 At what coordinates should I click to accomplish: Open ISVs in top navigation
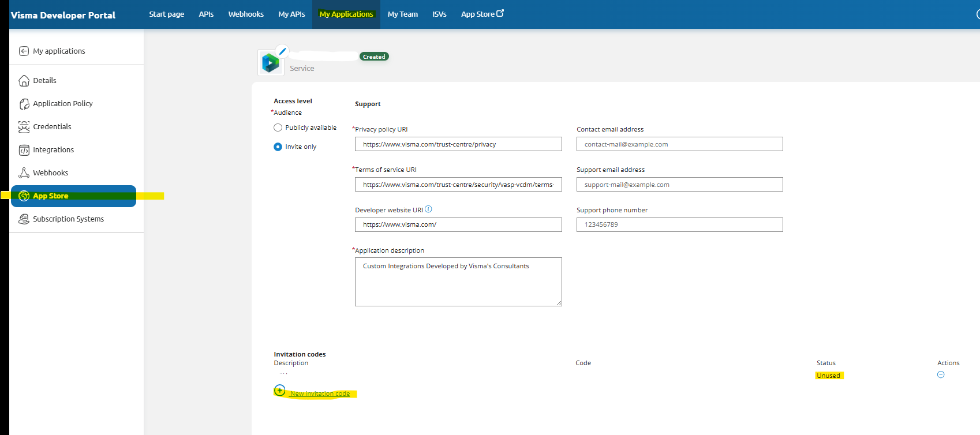click(x=439, y=14)
